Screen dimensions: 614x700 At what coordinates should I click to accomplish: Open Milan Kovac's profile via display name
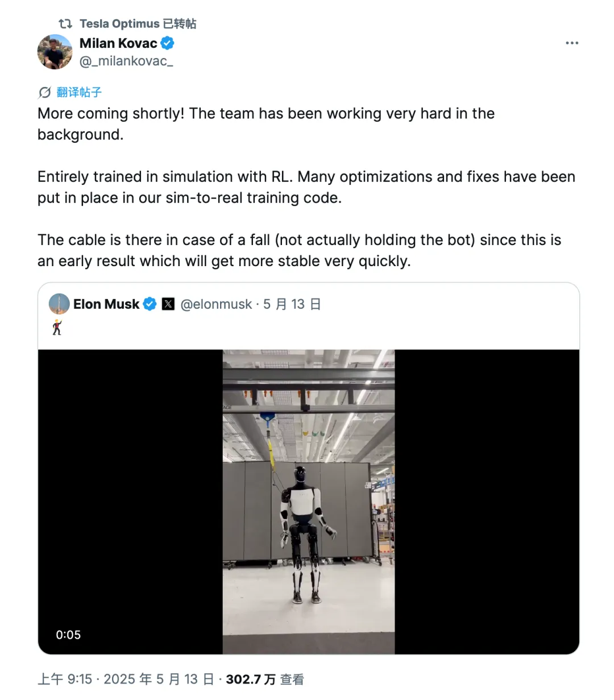coord(118,43)
